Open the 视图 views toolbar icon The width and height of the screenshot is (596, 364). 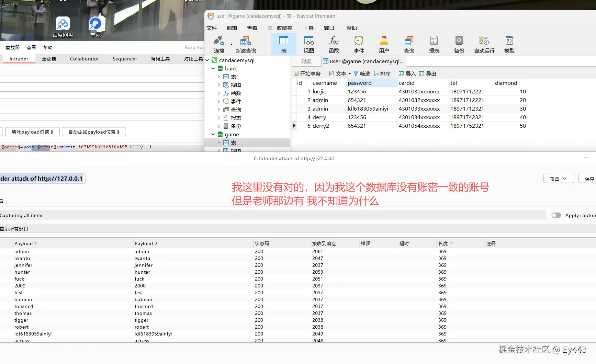click(x=309, y=44)
